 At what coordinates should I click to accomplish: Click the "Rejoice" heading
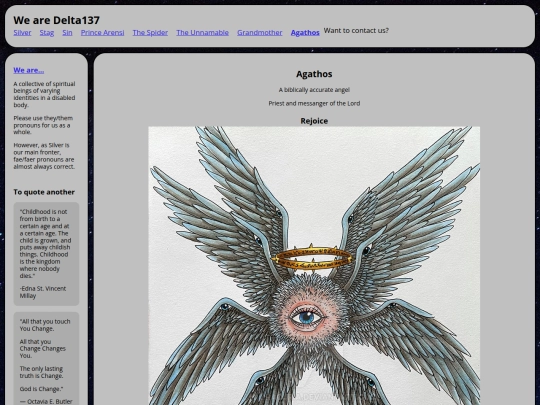pos(314,121)
